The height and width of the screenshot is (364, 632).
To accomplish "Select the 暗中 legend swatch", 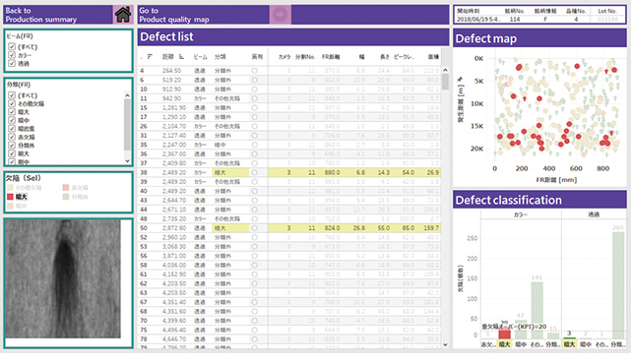I will 11,207.
